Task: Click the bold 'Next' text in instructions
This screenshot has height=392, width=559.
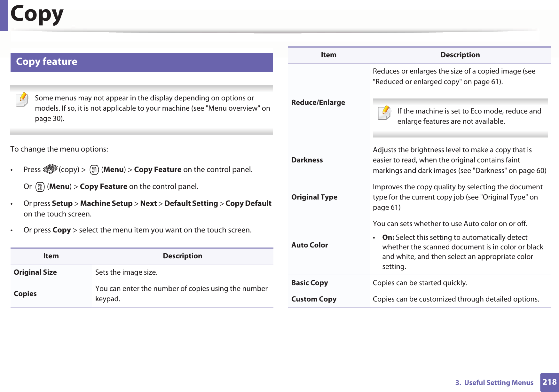Action: (x=149, y=203)
